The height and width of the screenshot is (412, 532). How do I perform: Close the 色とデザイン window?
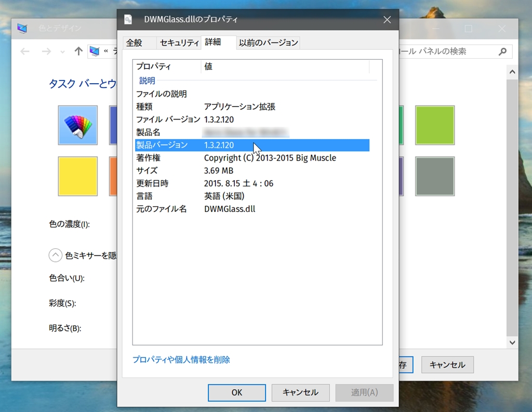point(502,29)
